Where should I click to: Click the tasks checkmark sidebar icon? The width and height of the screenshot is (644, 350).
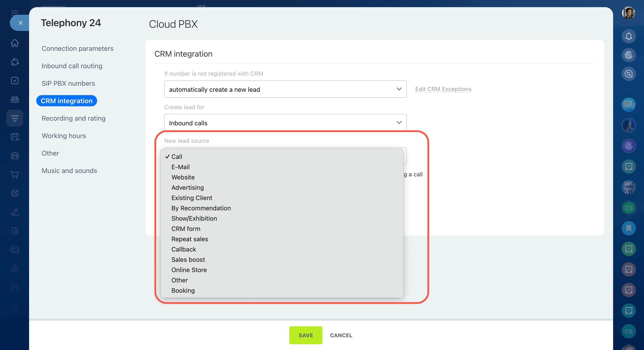tap(15, 81)
